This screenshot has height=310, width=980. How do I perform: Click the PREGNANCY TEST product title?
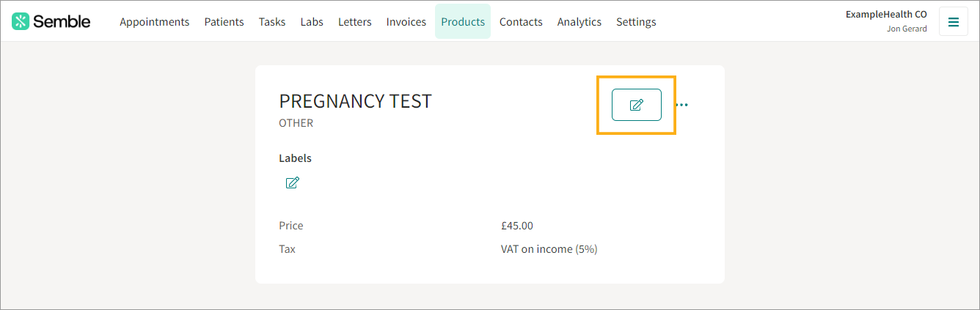pyautogui.click(x=355, y=101)
